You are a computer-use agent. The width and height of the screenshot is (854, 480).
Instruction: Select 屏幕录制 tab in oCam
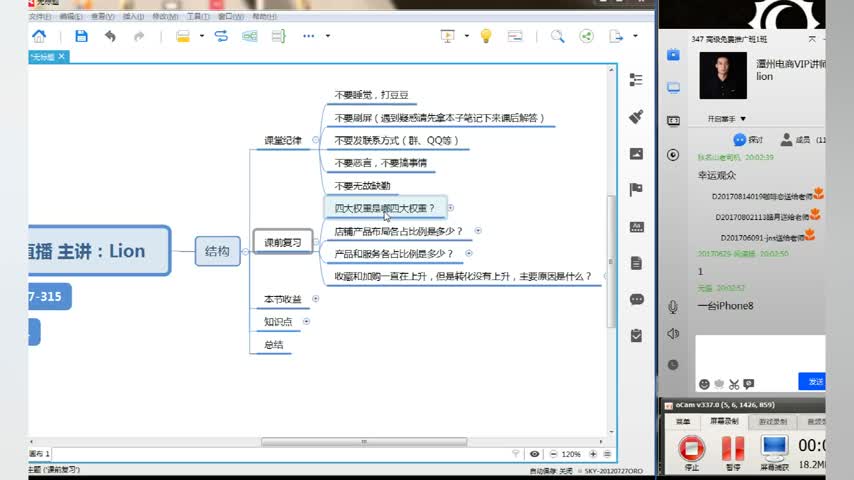pyautogui.click(x=724, y=421)
